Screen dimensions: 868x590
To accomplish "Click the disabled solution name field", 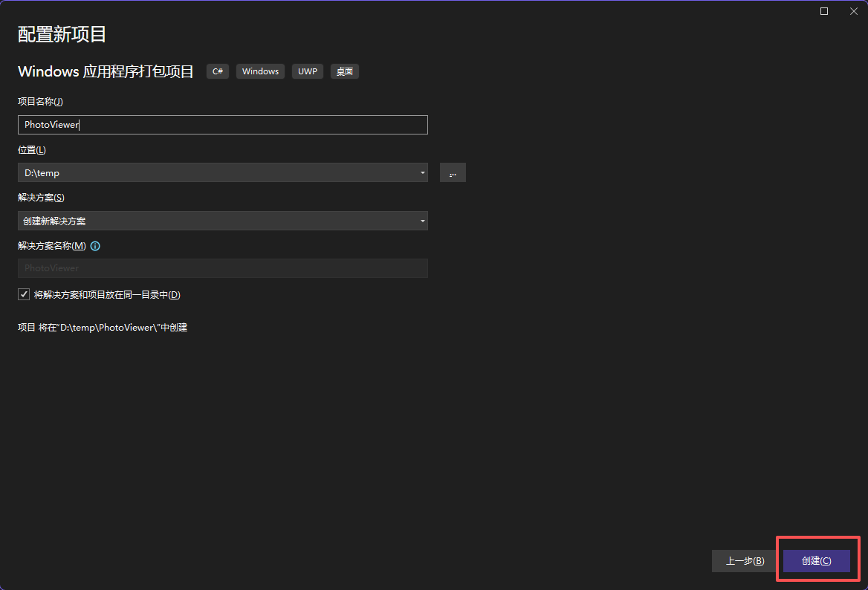I will pyautogui.click(x=222, y=268).
